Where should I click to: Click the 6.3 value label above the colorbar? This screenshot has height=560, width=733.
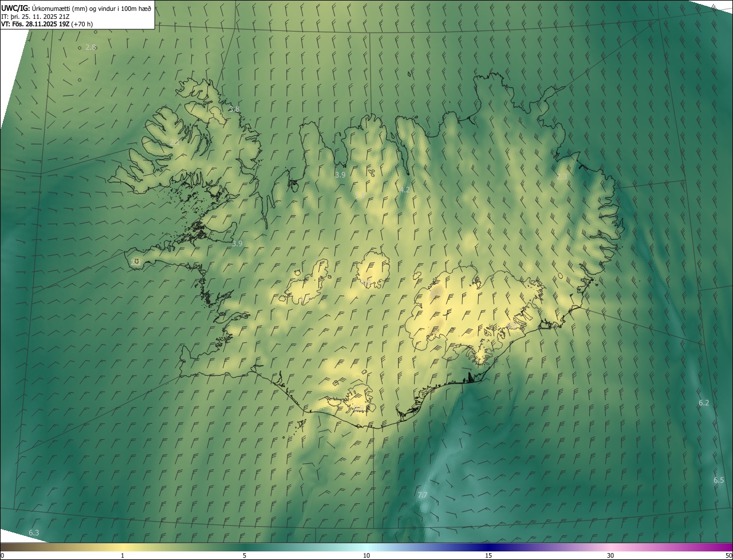tap(34, 533)
